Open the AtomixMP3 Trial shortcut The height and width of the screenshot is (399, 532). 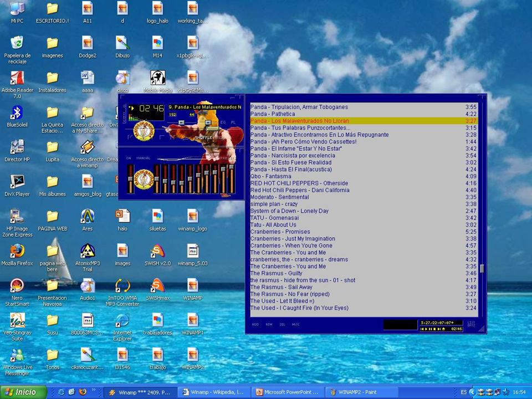[87, 258]
